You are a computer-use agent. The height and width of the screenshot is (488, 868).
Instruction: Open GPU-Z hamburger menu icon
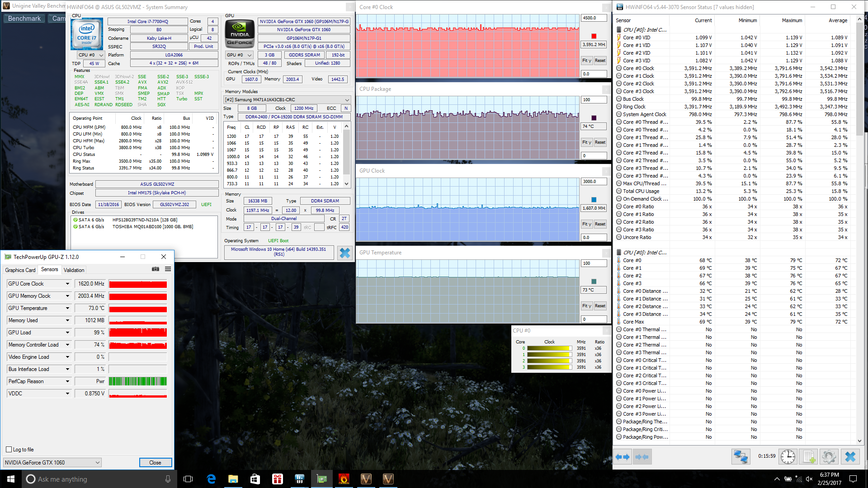(168, 269)
